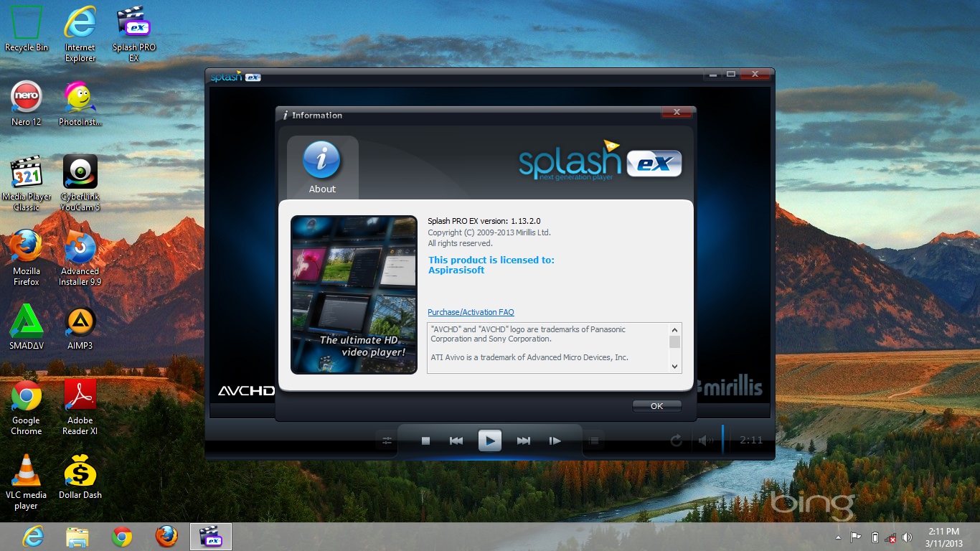Open Action Center flag icon
The width and height of the screenshot is (980, 551).
pos(856,537)
